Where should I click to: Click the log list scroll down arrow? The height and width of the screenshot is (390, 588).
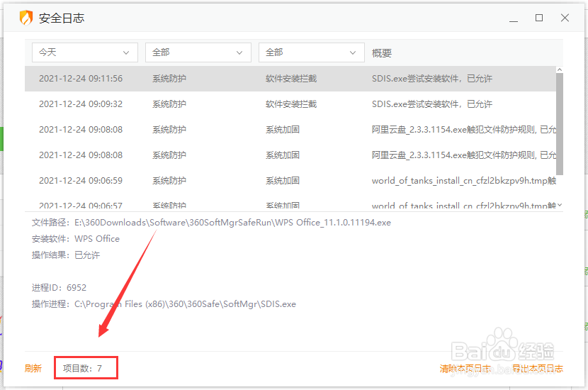[x=560, y=205]
